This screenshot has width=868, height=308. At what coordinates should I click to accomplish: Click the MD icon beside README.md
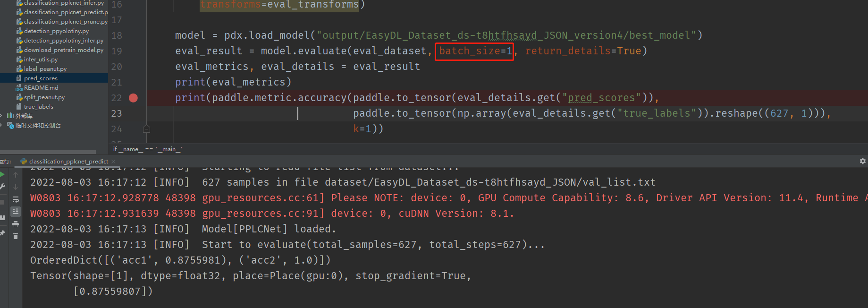point(19,88)
